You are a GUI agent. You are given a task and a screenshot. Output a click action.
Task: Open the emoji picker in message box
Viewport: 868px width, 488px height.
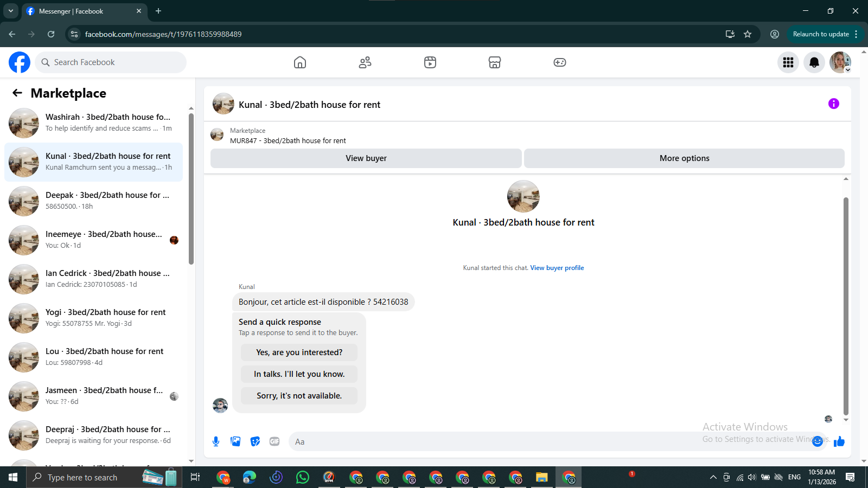tap(818, 441)
